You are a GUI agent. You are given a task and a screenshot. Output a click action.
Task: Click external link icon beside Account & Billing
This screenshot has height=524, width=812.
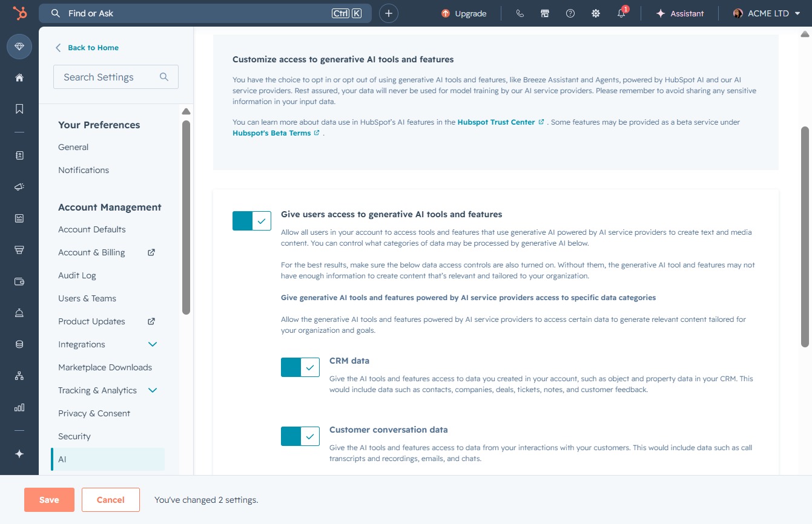151,252
